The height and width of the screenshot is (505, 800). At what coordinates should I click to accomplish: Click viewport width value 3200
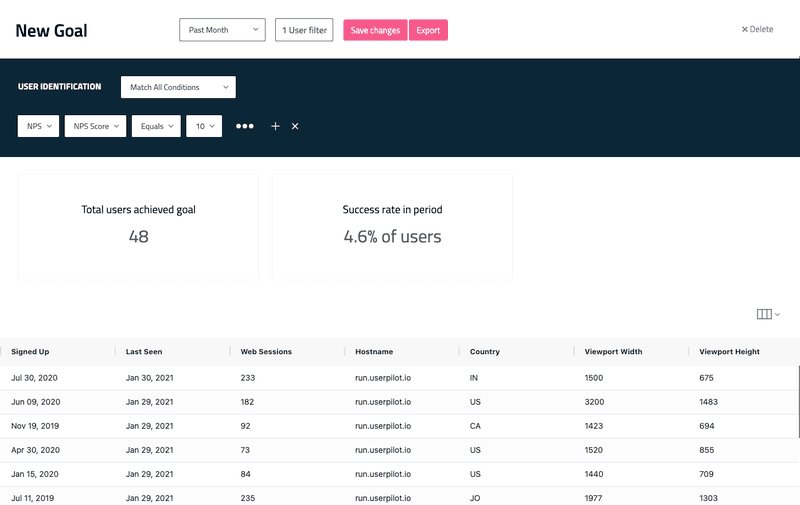tap(594, 402)
